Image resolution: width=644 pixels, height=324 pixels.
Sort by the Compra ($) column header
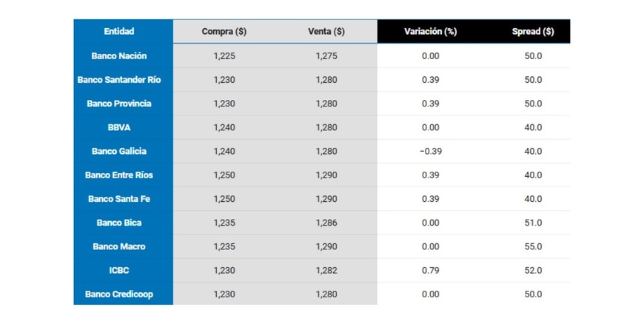224,32
